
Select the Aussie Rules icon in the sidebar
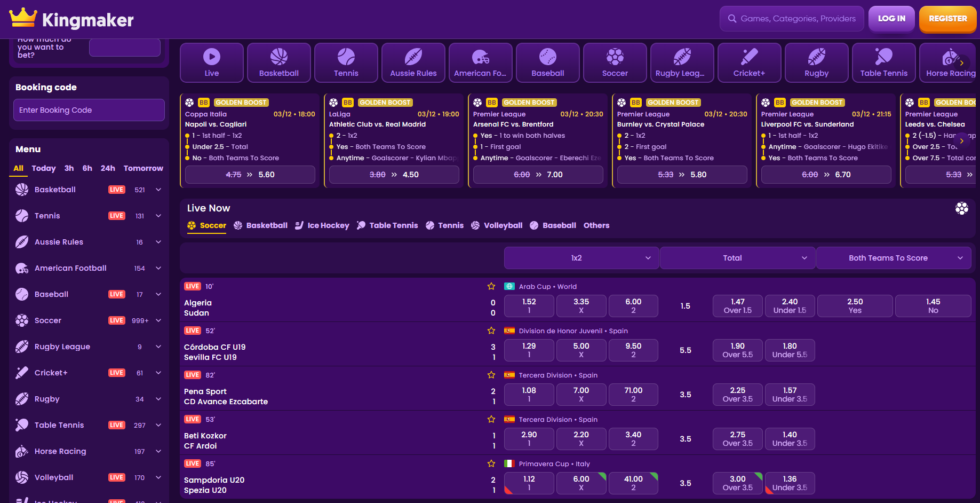(21, 242)
